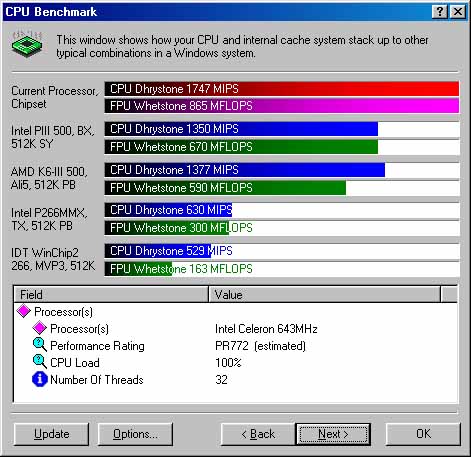Close the CPU Benchmark window
This screenshot has width=471, height=457.
tap(458, 12)
